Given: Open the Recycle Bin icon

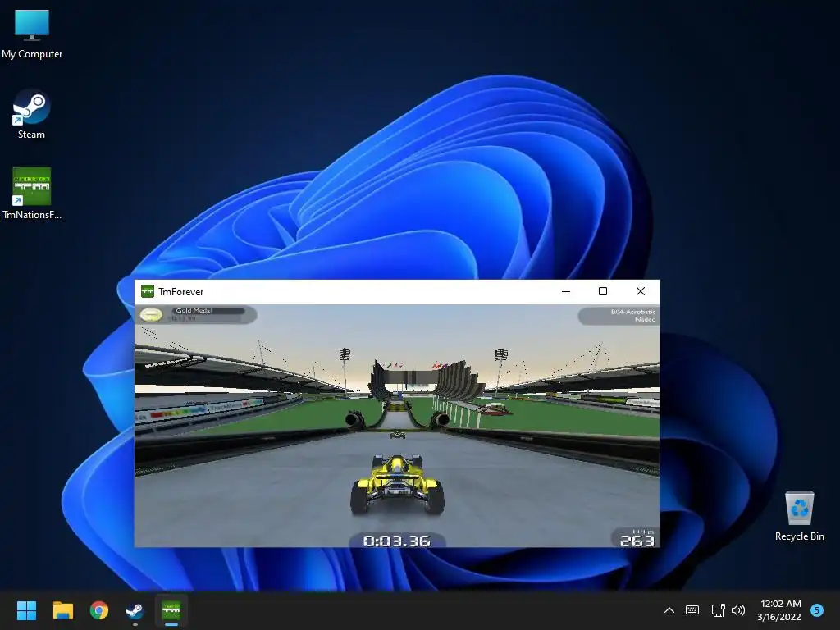Looking at the screenshot, I should 799,516.
